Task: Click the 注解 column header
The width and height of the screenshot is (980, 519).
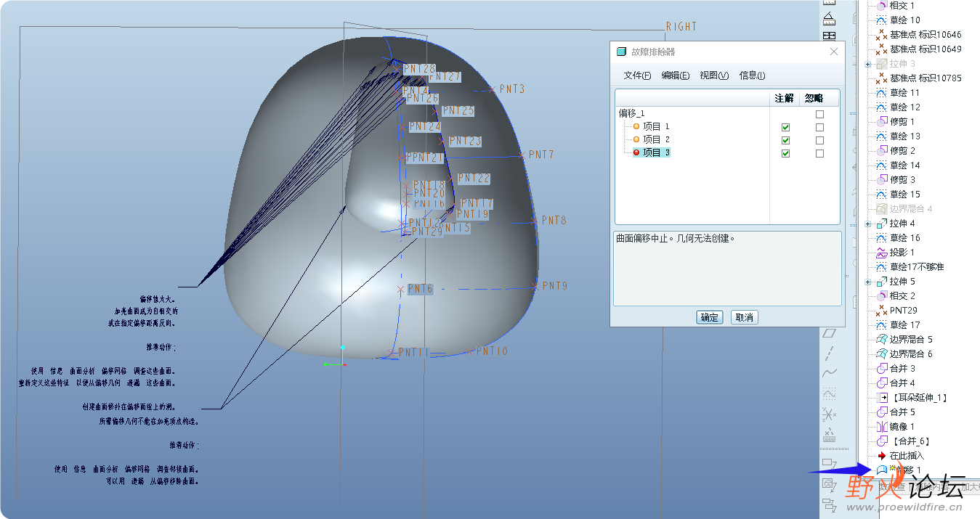Action: pyautogui.click(x=784, y=98)
